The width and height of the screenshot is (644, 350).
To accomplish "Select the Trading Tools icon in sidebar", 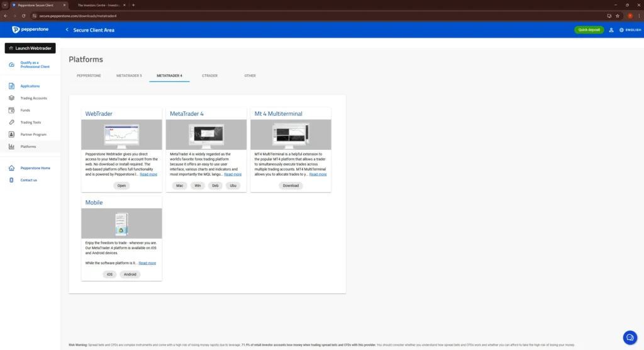I will (x=11, y=122).
